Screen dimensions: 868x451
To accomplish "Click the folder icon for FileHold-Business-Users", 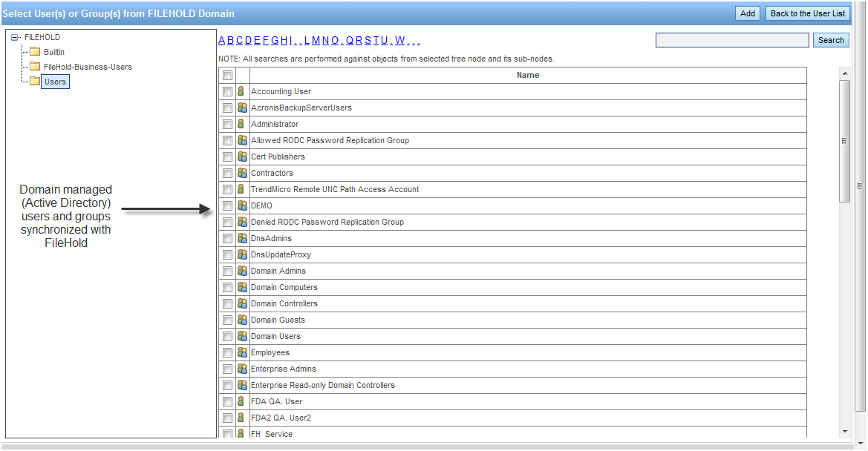I will tap(34, 67).
